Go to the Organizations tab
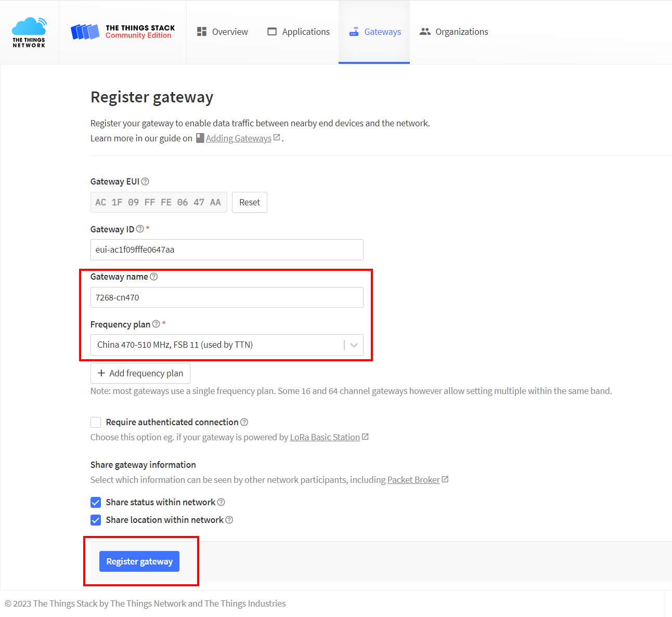 coord(454,32)
